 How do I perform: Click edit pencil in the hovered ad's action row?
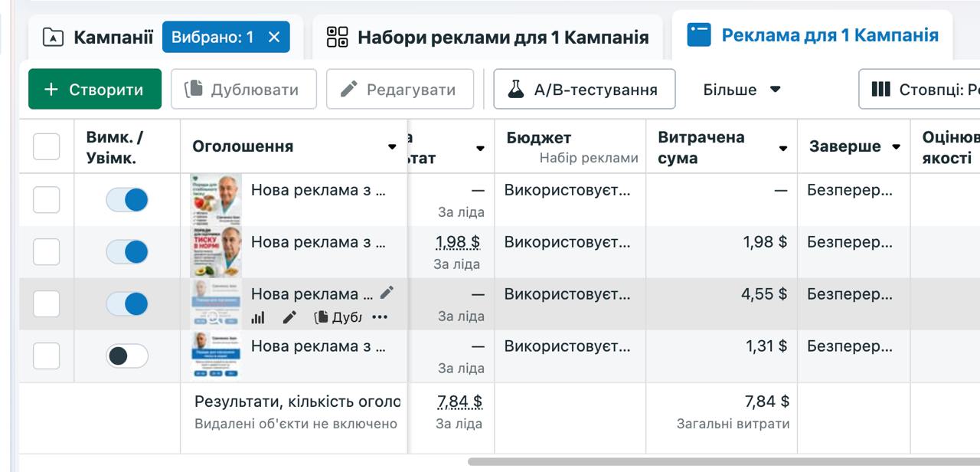point(289,317)
